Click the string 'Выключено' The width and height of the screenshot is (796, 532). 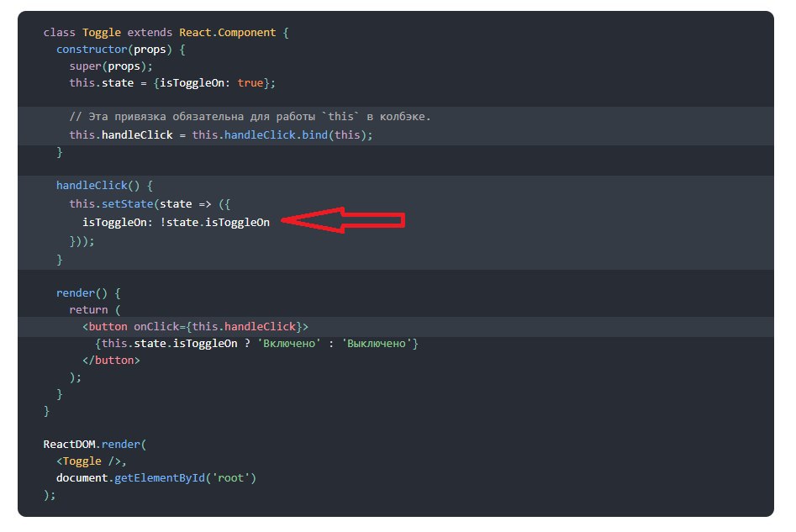[377, 344]
